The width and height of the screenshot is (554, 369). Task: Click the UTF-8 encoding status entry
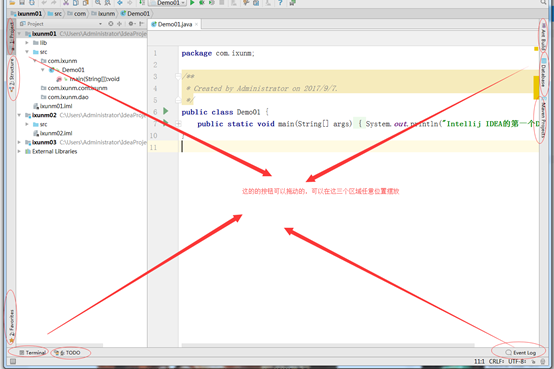click(x=517, y=361)
